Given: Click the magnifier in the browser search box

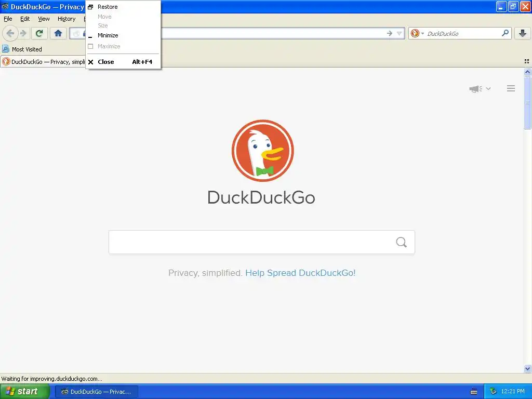Looking at the screenshot, I should 505,33.
